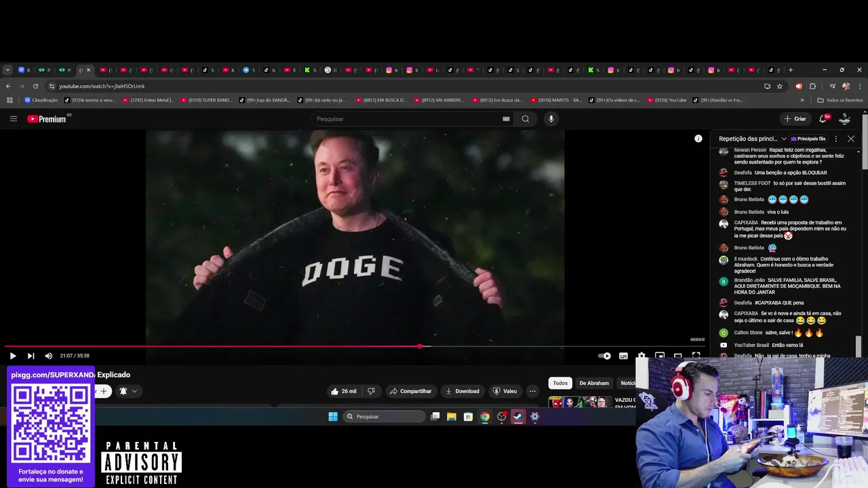Toggle subtitles in the video player

point(623,356)
